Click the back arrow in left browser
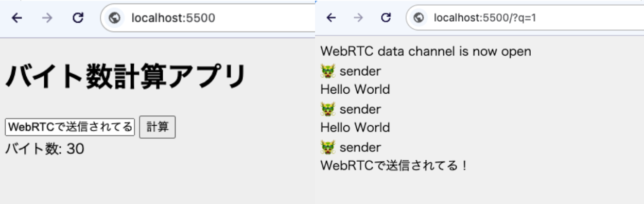Screen dimensions: 644x204 (17, 18)
